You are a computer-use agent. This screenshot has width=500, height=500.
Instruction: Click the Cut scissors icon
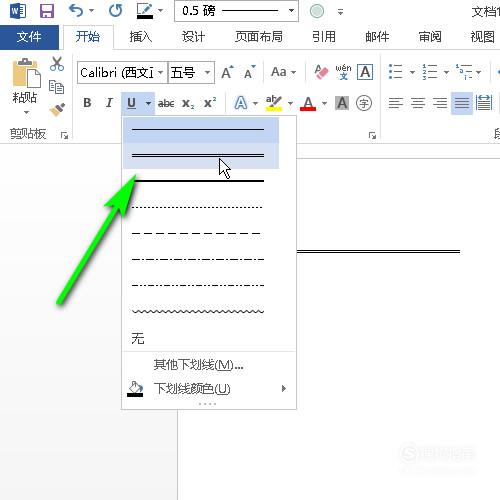pyautogui.click(x=57, y=64)
